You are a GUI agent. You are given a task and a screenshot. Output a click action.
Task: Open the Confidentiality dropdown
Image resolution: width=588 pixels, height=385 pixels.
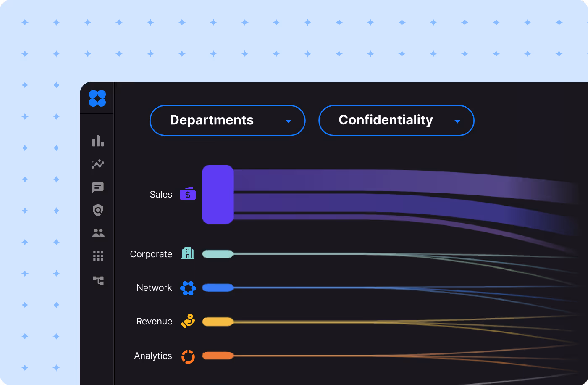(396, 121)
